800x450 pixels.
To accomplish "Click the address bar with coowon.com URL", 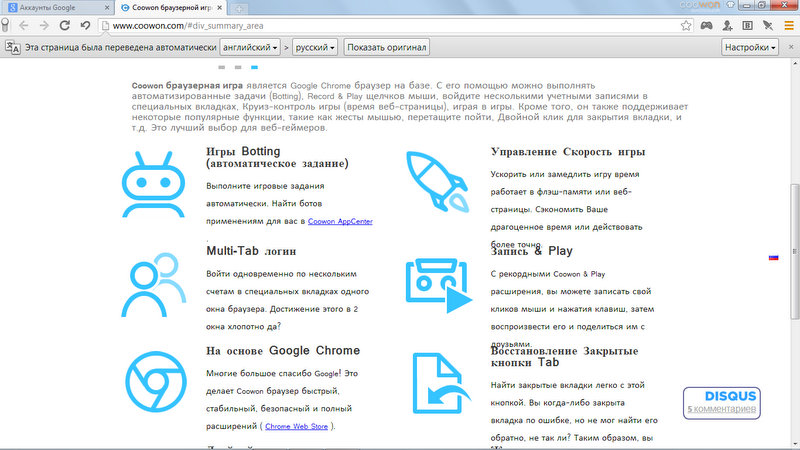I will pos(393,26).
